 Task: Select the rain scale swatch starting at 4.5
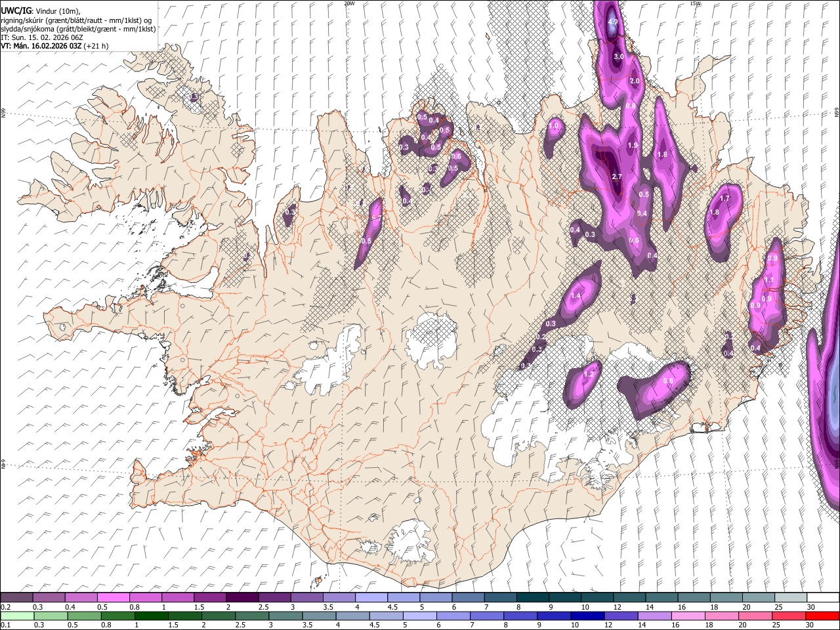point(386,616)
